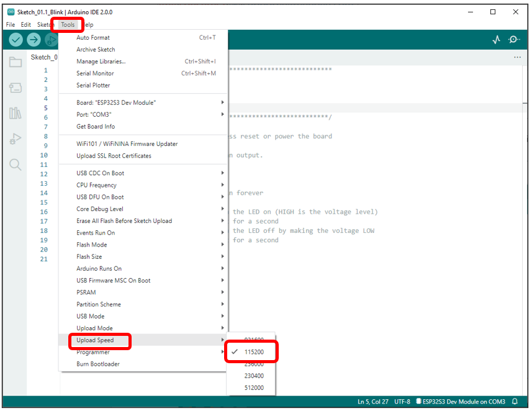Expand the Core Debug Level submenu

pyautogui.click(x=143, y=209)
